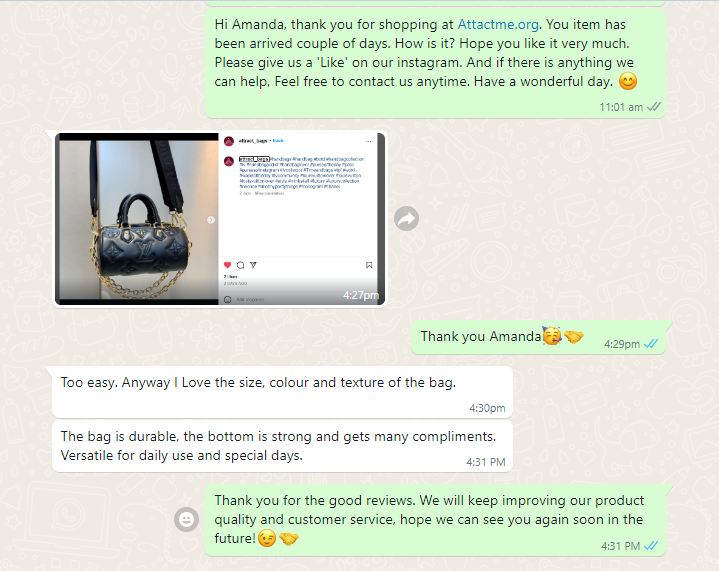
Task: Click the profile avatar in the post header
Action: 229,141
